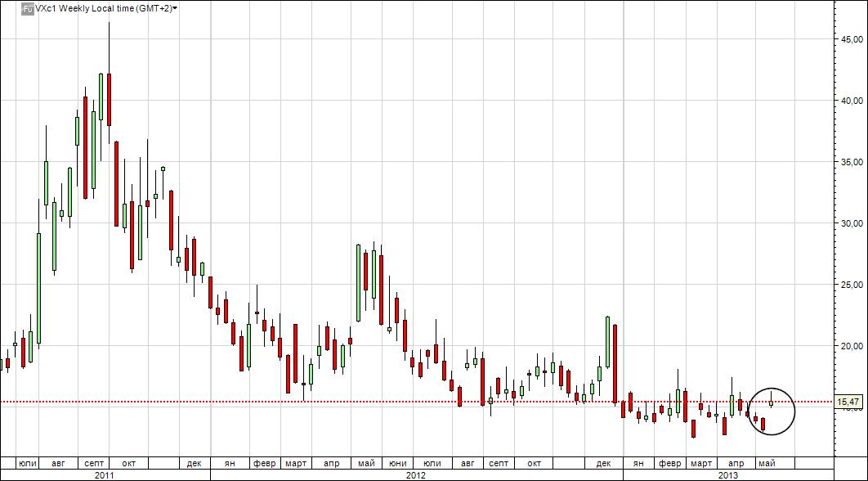Image resolution: width=868 pixels, height=481 pixels.
Task: Click the 40,00 price axis label
Action: (852, 101)
